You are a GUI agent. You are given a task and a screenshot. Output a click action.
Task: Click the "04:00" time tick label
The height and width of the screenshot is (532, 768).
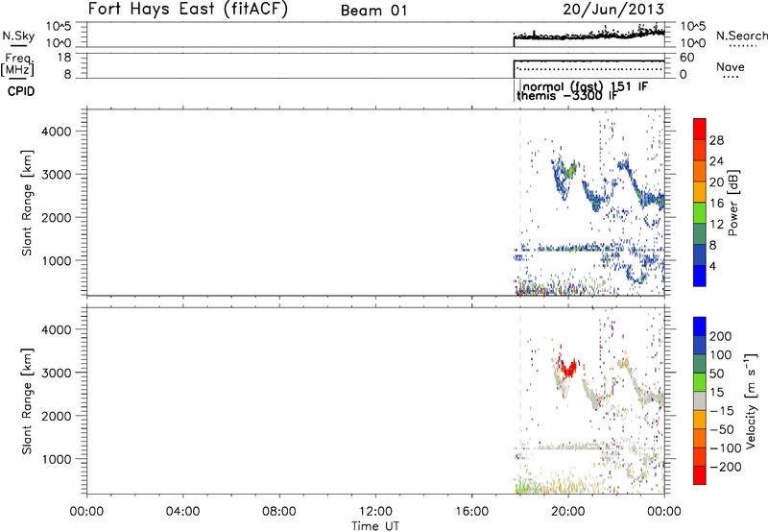pos(182,511)
